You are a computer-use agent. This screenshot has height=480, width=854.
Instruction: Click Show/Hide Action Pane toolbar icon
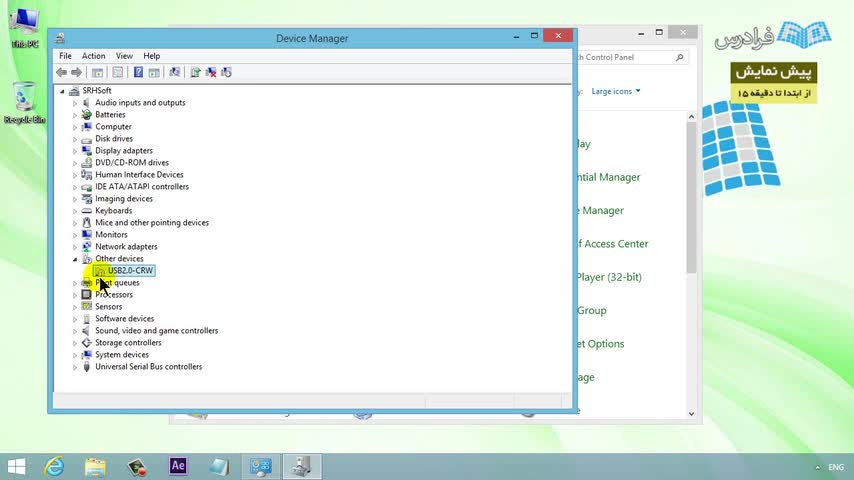point(154,72)
